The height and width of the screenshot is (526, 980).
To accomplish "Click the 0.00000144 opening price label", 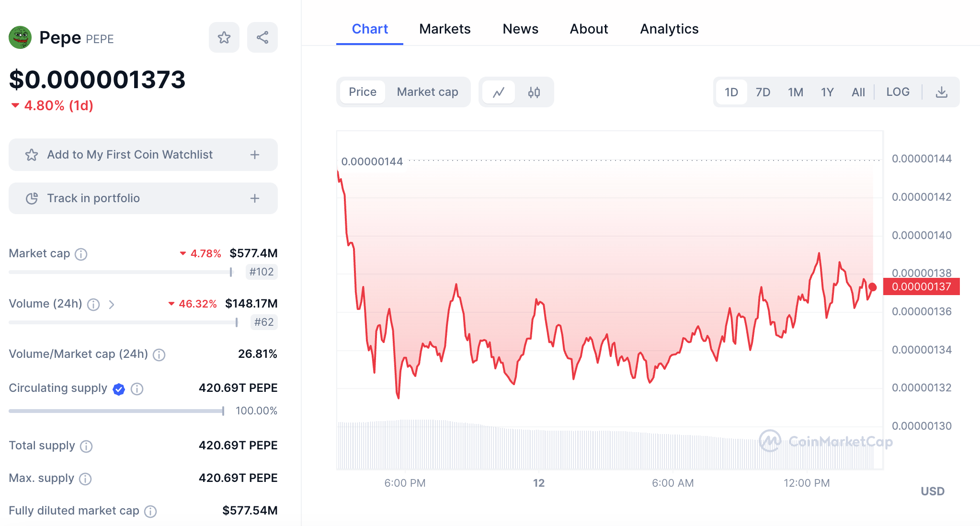I will [x=372, y=161].
